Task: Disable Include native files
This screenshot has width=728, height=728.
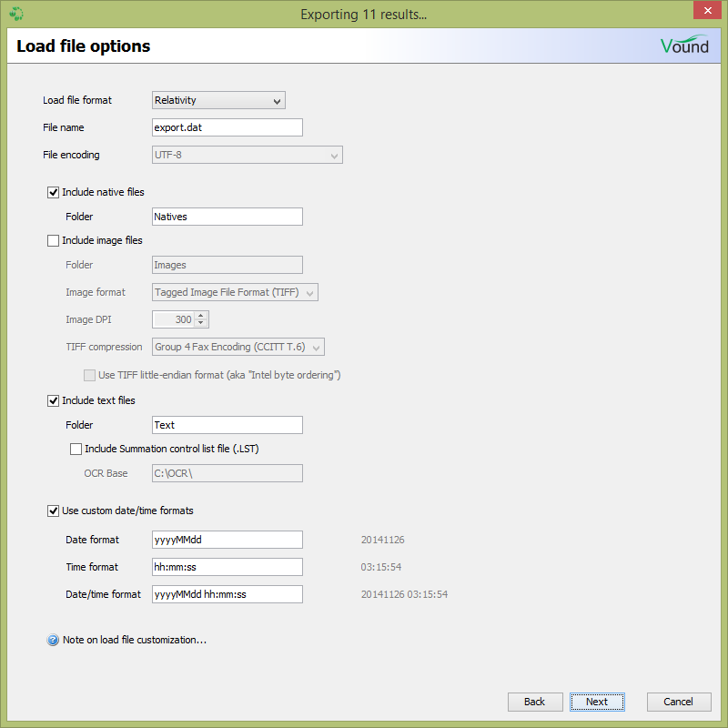Action: click(x=53, y=192)
